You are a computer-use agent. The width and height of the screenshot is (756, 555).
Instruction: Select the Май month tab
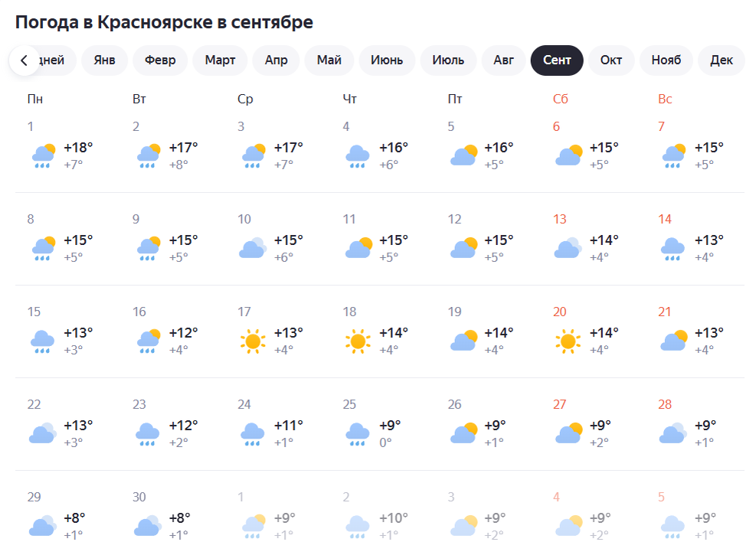[329, 60]
